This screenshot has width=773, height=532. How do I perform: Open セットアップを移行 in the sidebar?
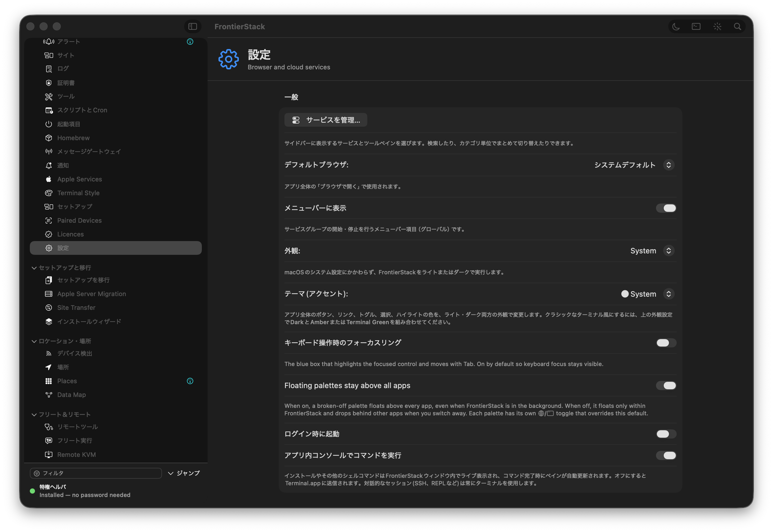(x=116, y=280)
